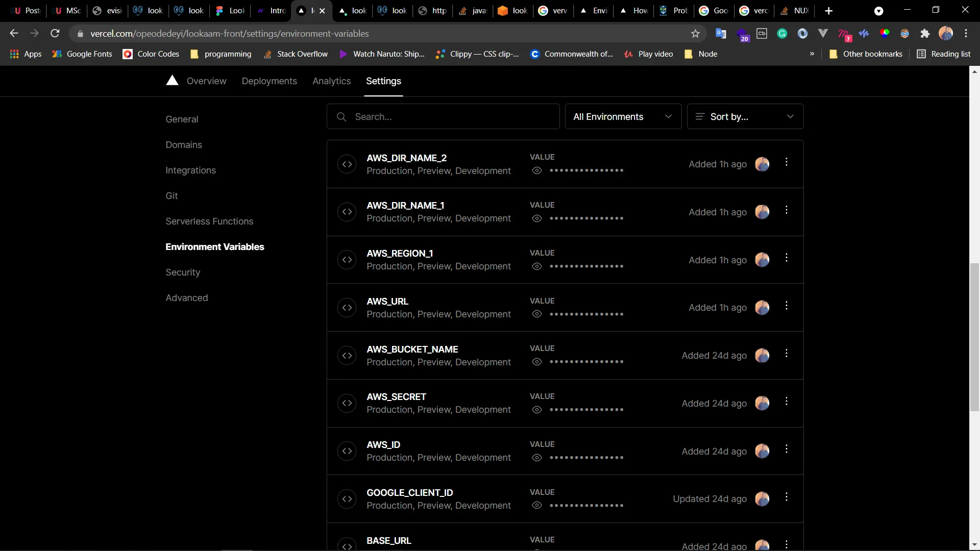Reload the page with the refresh icon
Viewport: 980px width, 551px height.
pyautogui.click(x=55, y=34)
